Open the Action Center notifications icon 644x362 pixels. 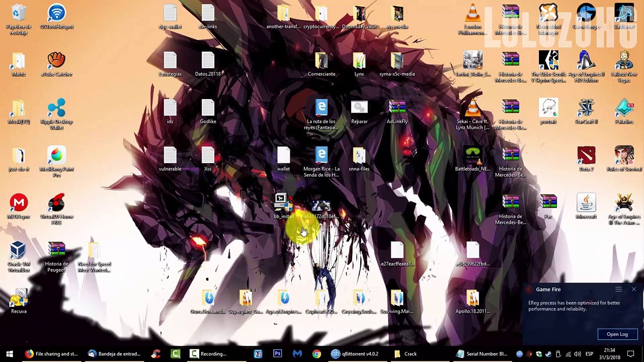(631, 354)
